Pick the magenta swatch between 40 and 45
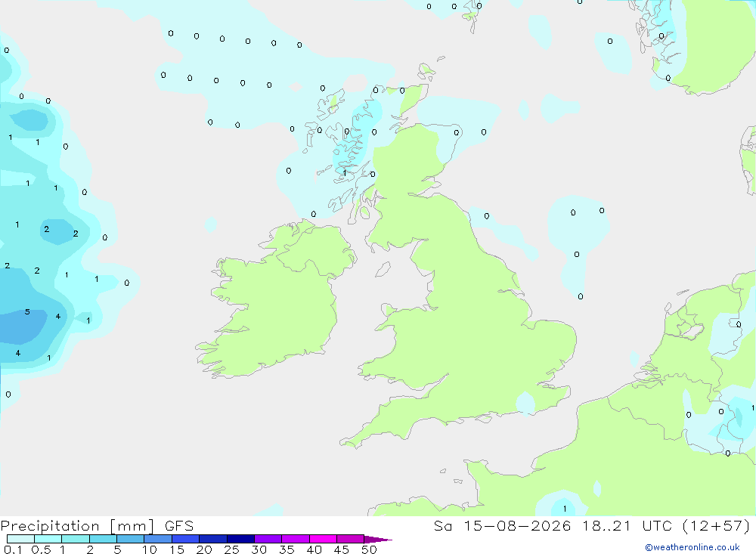The width and height of the screenshot is (756, 554). click(323, 539)
